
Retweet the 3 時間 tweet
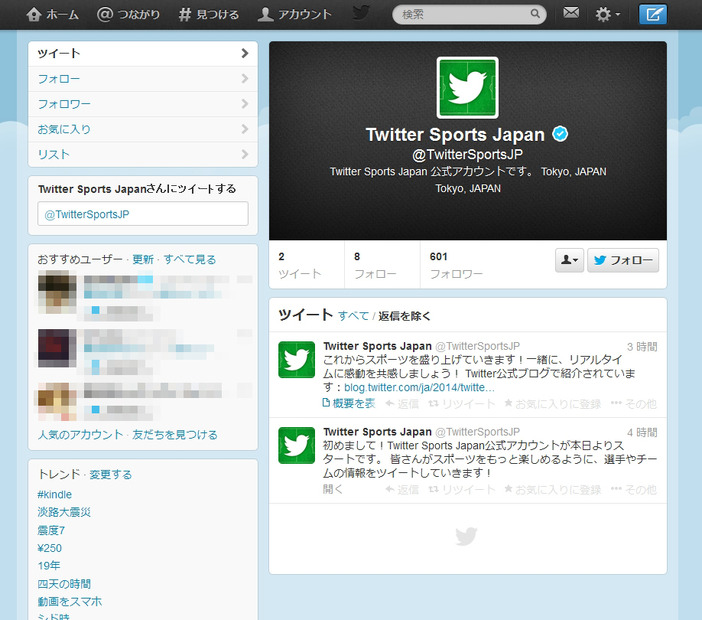462,404
